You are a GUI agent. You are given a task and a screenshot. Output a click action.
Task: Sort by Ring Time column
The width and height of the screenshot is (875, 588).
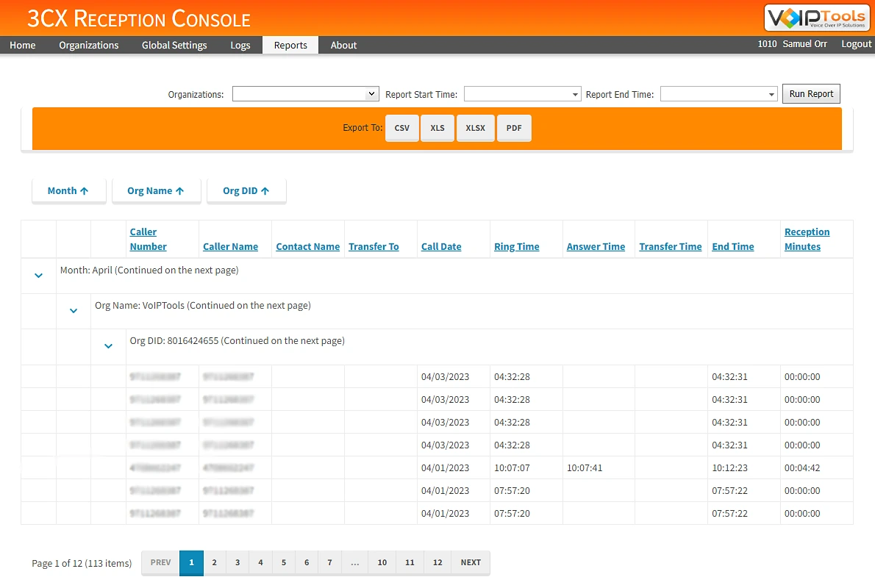point(516,246)
